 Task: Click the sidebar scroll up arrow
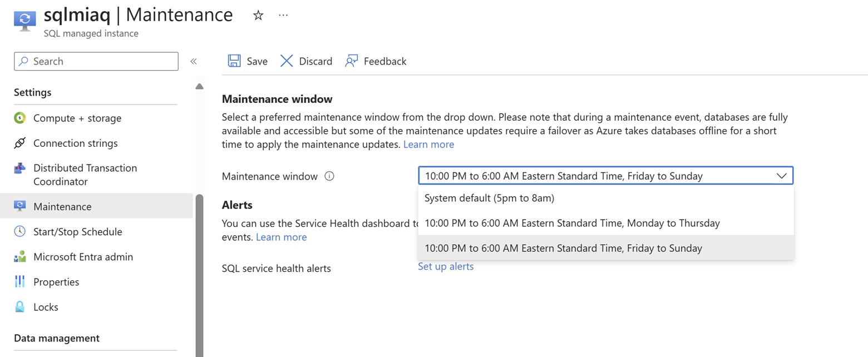tap(199, 86)
